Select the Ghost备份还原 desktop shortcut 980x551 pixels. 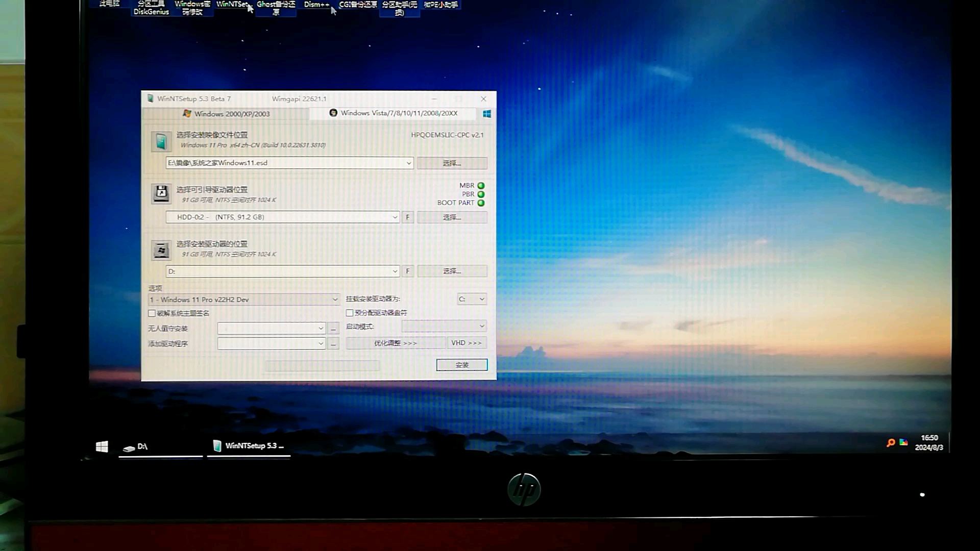(276, 8)
